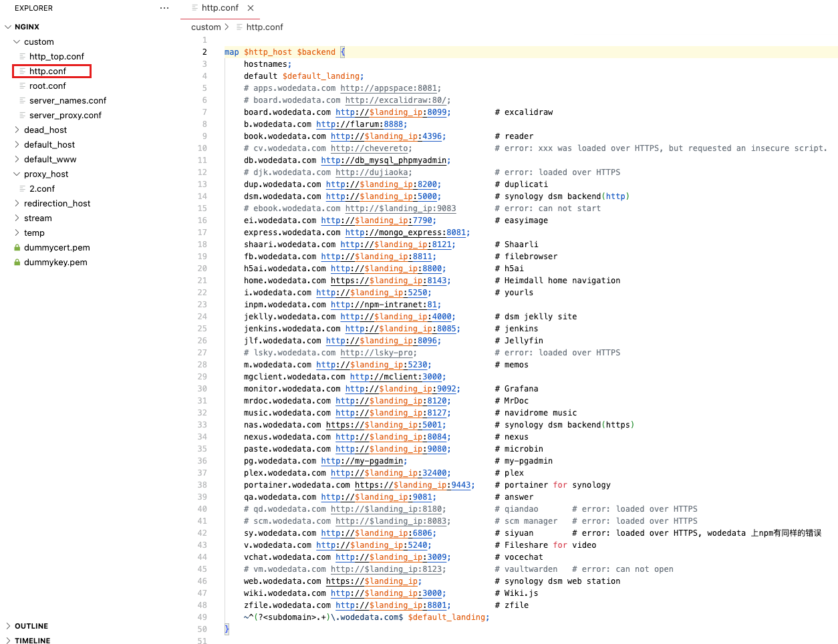Image resolution: width=838 pixels, height=644 pixels.
Task: Click the lock icon beside dummycert.pem
Action: click(x=17, y=247)
